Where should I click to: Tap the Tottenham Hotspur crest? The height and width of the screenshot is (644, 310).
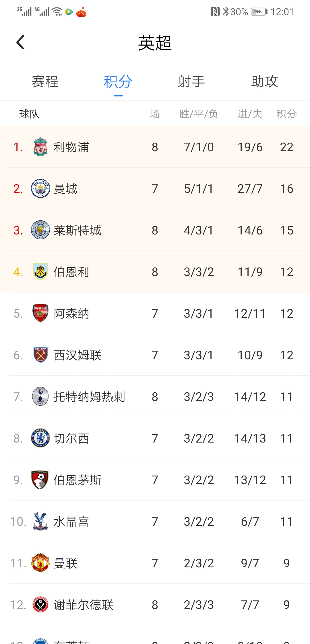[40, 397]
